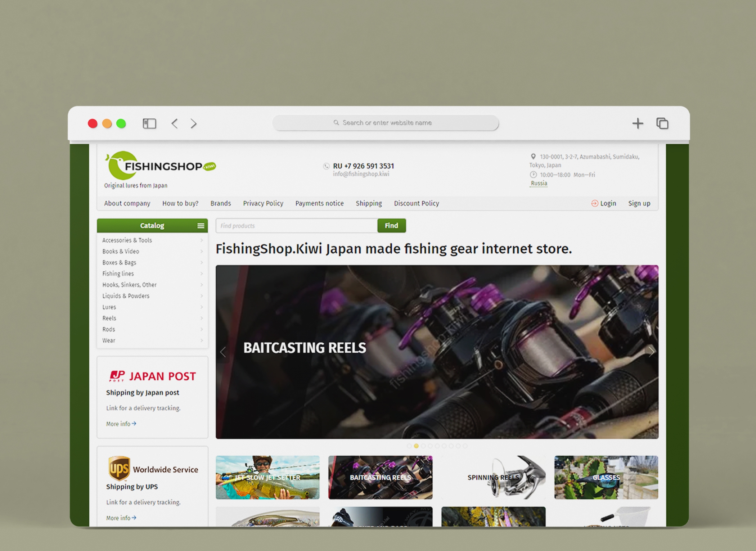Screen dimensions: 756x551
Task: Click the Catalog hamburger menu icon
Action: (x=201, y=226)
